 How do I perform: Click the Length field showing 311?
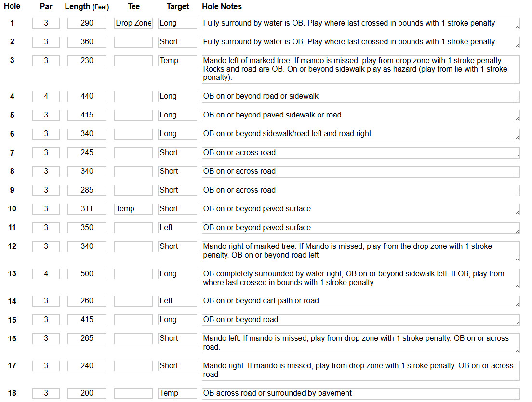[x=87, y=209]
